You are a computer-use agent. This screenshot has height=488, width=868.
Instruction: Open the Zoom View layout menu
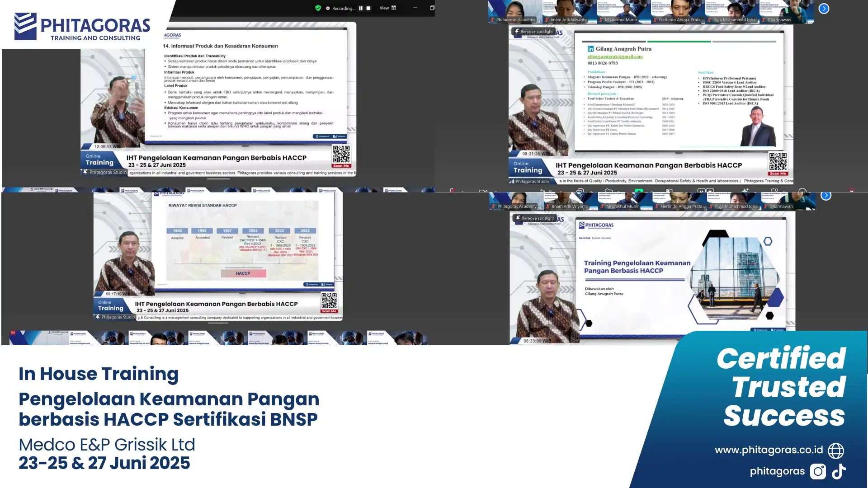pyautogui.click(x=387, y=8)
